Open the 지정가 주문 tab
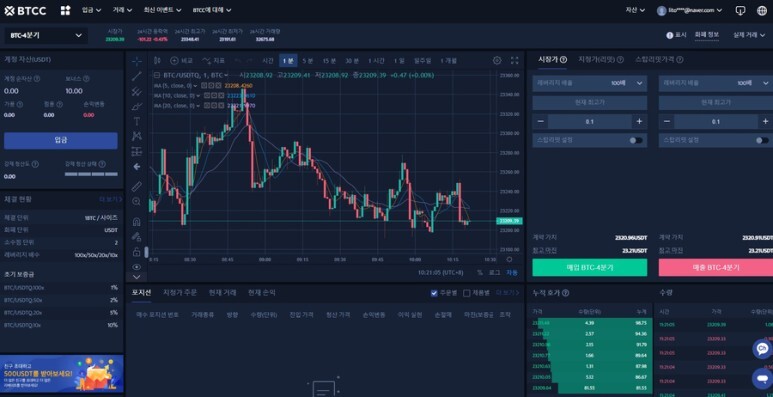773x397 pixels. (x=180, y=292)
